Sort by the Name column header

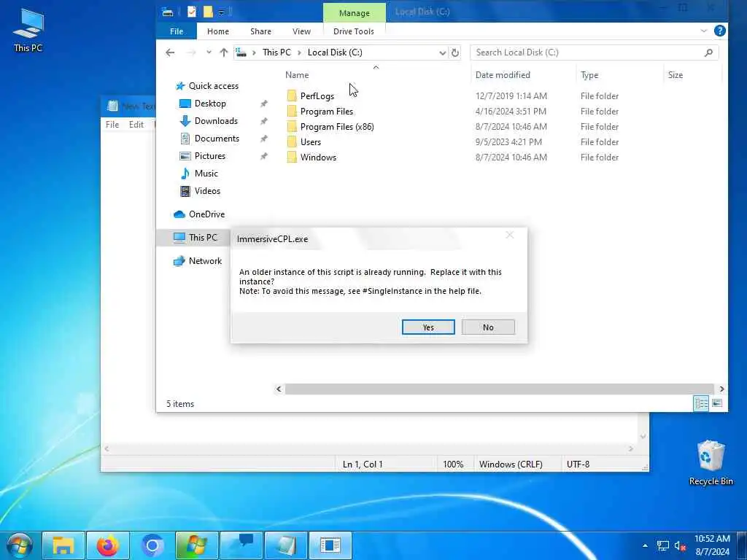point(297,75)
